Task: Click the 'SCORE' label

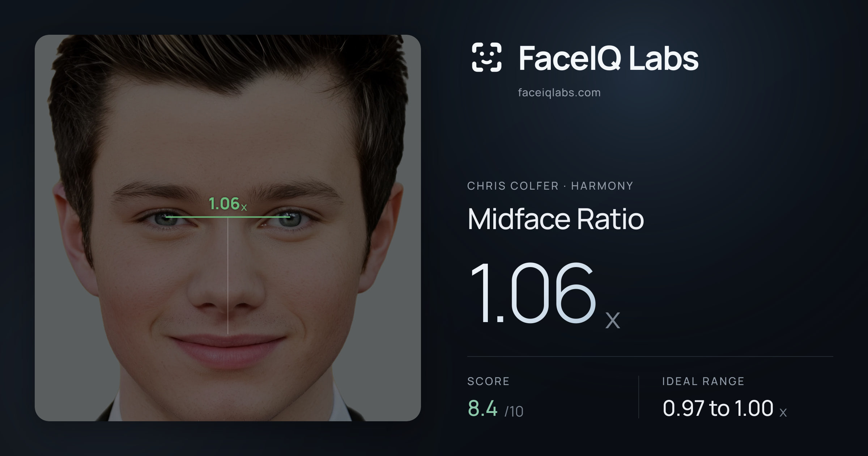Action: point(488,381)
